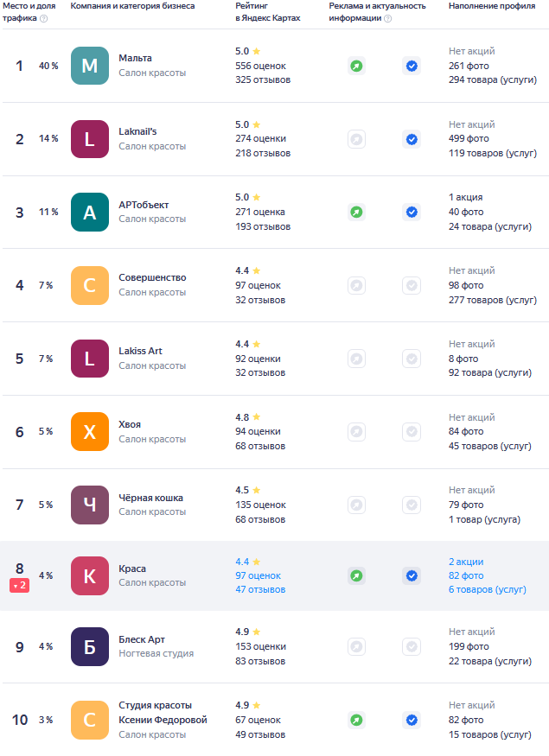Viewport: 549px width, 756px height.
Task: Click the green advertising icon in АРТобъект row
Action: 356,213
